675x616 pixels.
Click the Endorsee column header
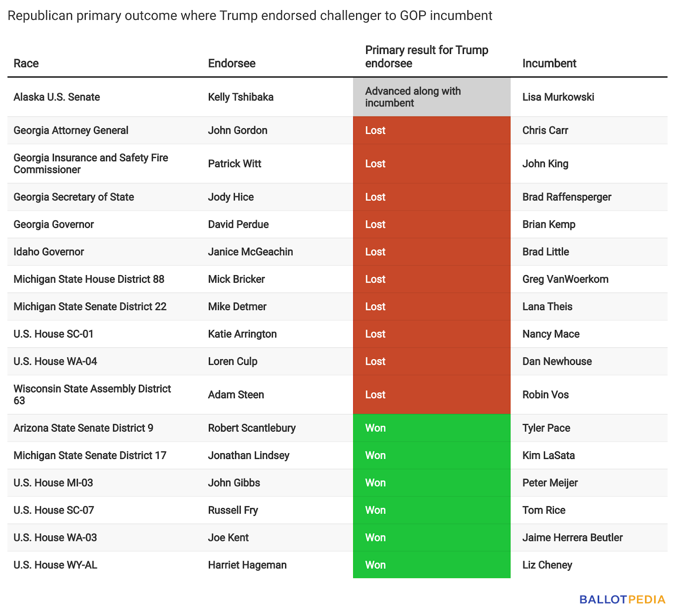[232, 63]
